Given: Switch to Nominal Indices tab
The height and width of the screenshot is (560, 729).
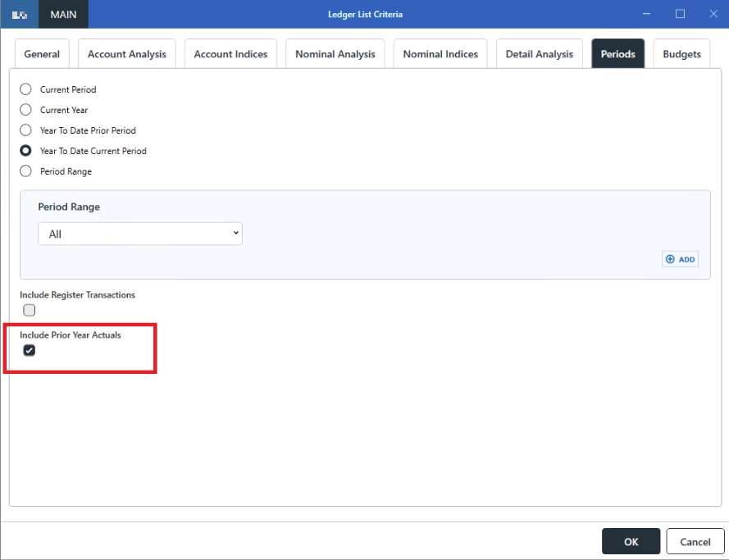Looking at the screenshot, I should (x=440, y=54).
